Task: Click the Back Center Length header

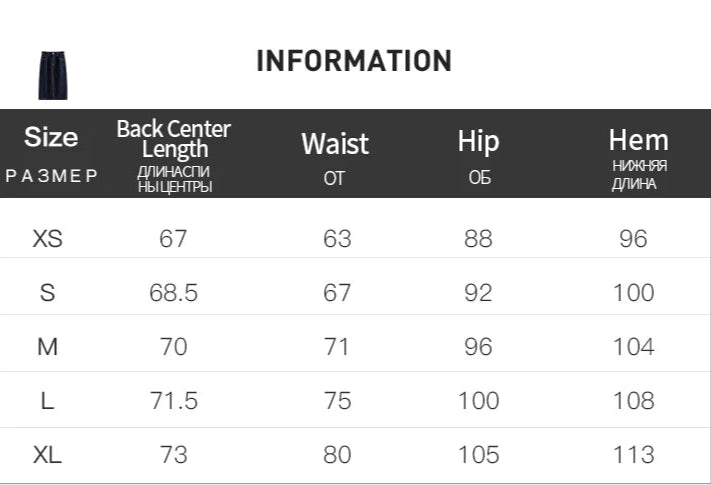Action: point(173,139)
